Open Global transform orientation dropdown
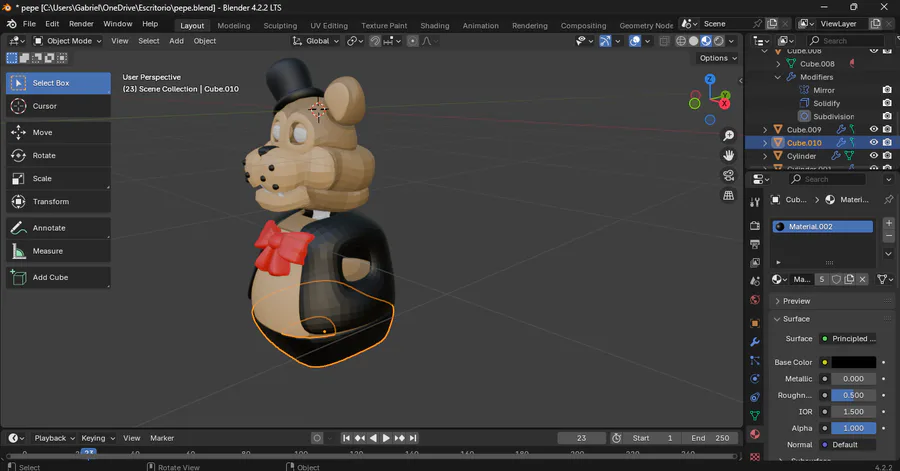900x471 pixels. coord(316,41)
